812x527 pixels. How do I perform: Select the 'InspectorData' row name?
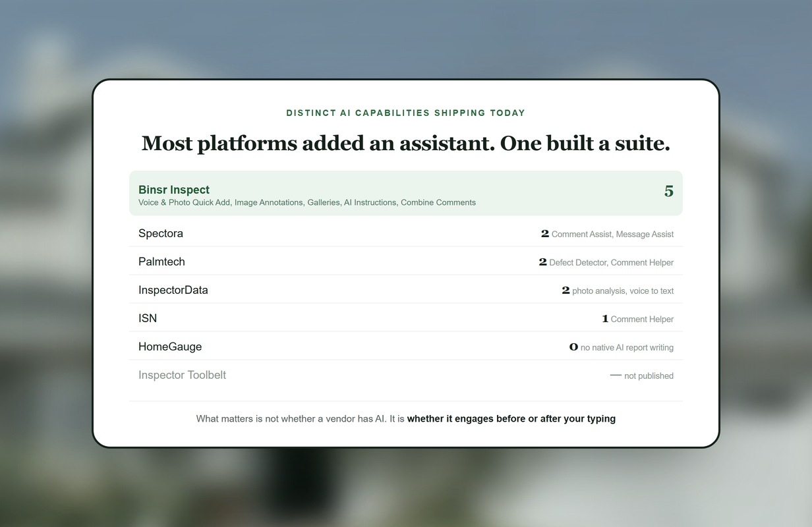click(173, 290)
